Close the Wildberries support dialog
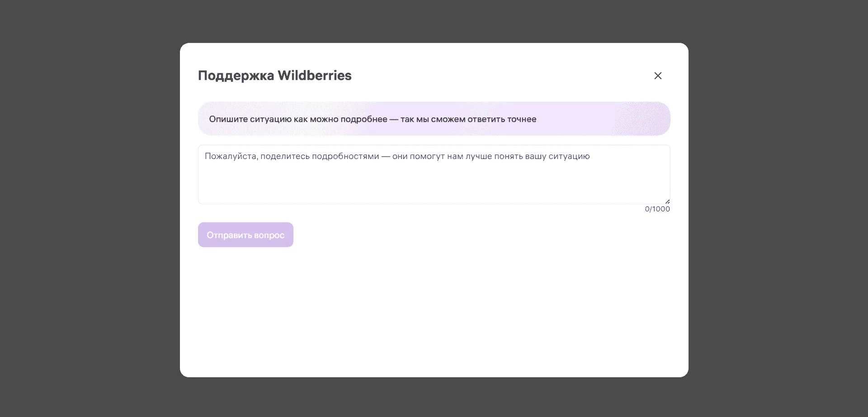The image size is (868, 417). coord(658,76)
